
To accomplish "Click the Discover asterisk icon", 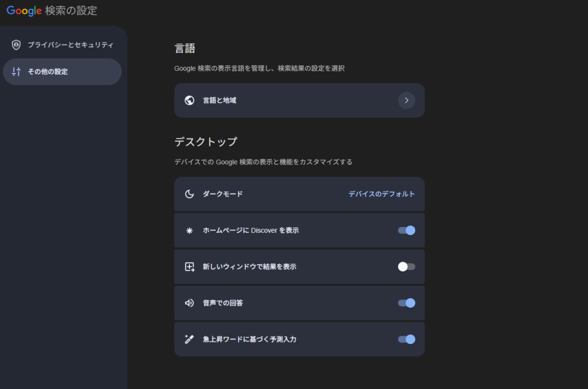I will pos(189,230).
